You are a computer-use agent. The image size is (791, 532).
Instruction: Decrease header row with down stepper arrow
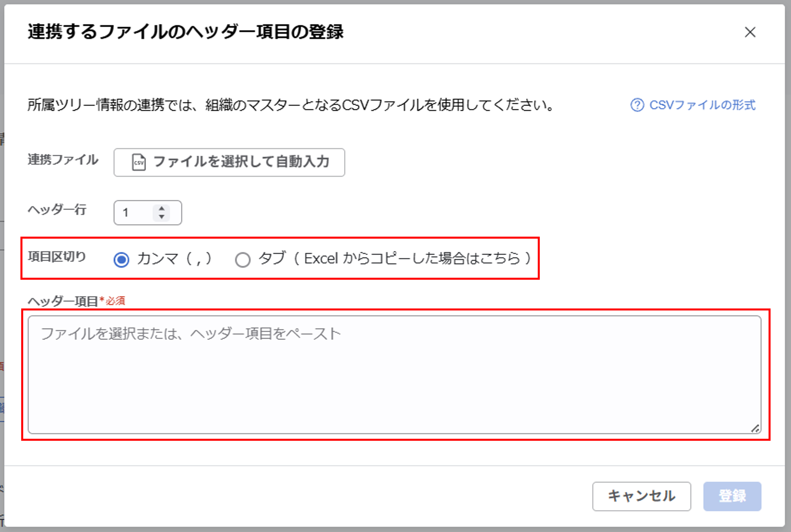pos(162,217)
